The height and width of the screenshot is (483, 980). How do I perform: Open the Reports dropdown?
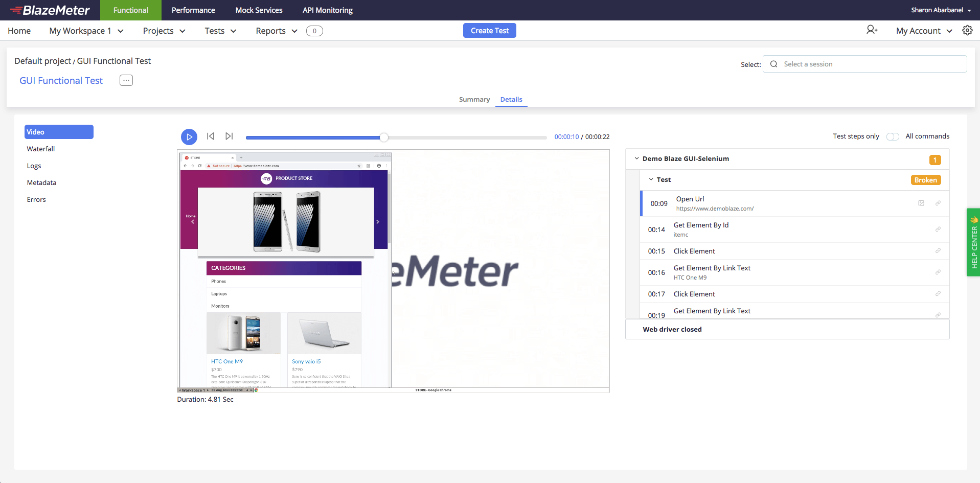tap(277, 31)
